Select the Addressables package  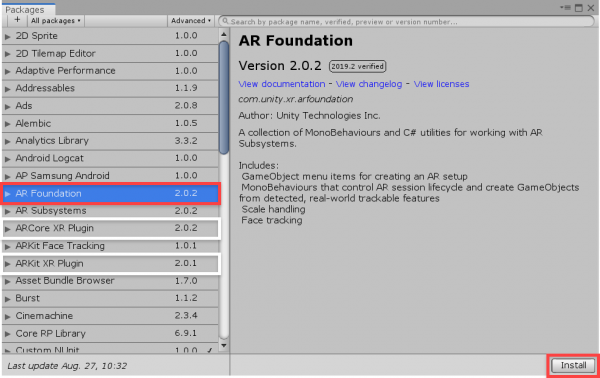pos(110,88)
